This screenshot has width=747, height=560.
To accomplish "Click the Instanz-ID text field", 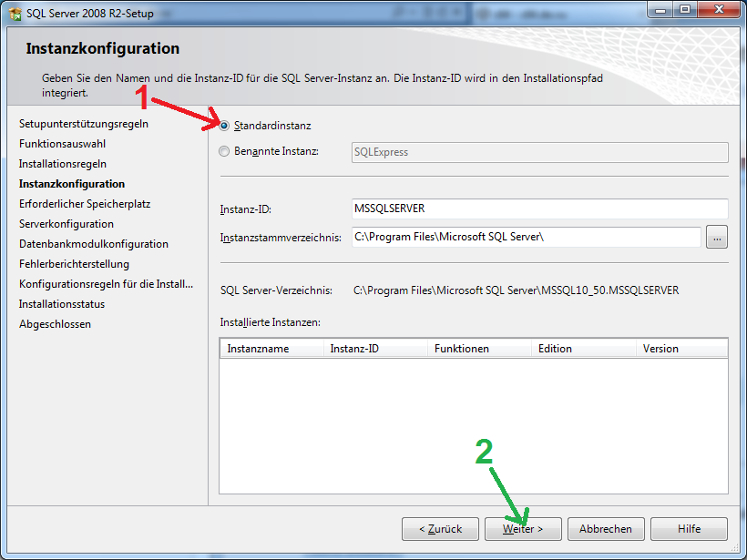I will (539, 209).
